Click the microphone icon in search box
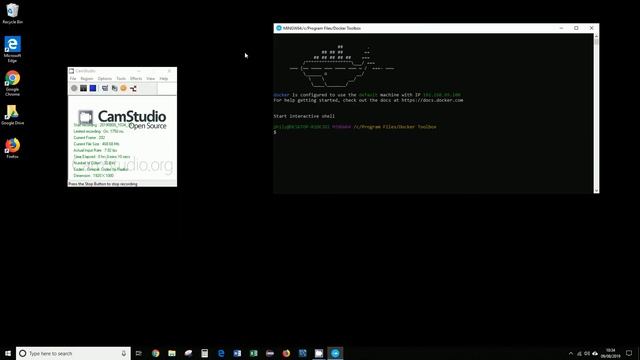 click(x=124, y=353)
